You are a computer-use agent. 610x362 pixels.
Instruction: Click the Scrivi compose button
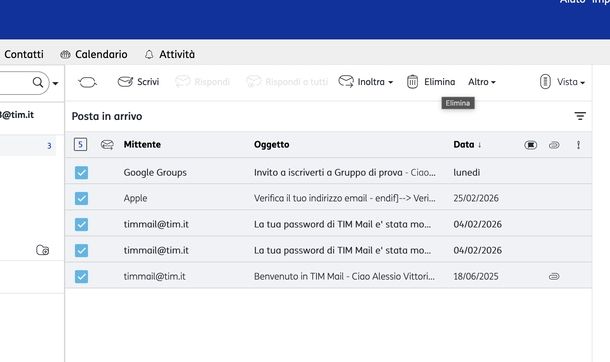[x=138, y=82]
